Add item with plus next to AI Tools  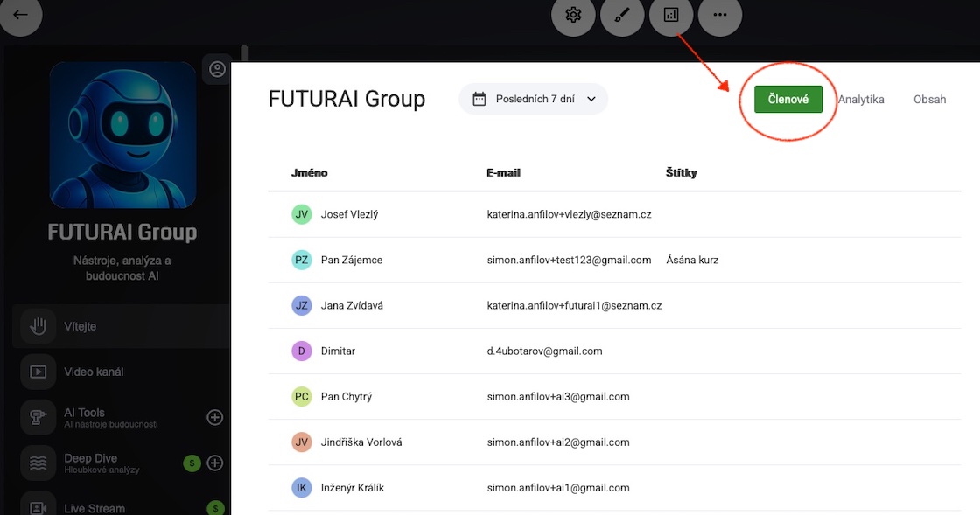pos(215,417)
